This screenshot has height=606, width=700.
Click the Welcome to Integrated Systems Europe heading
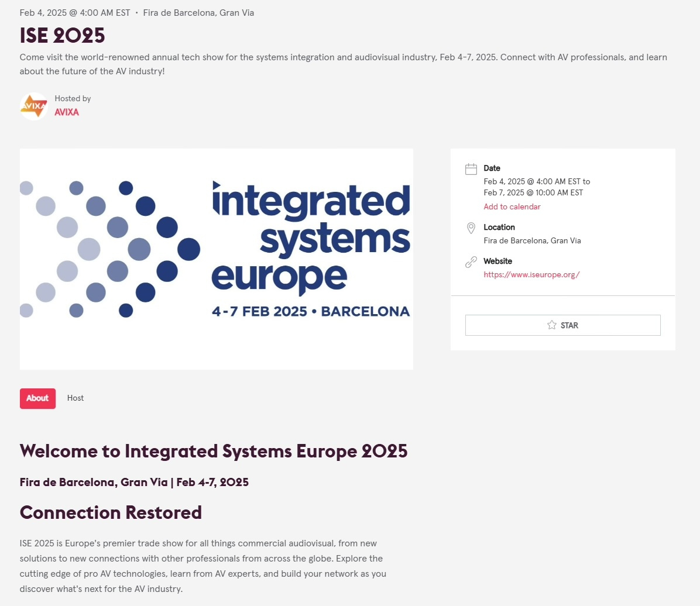pyautogui.click(x=214, y=451)
